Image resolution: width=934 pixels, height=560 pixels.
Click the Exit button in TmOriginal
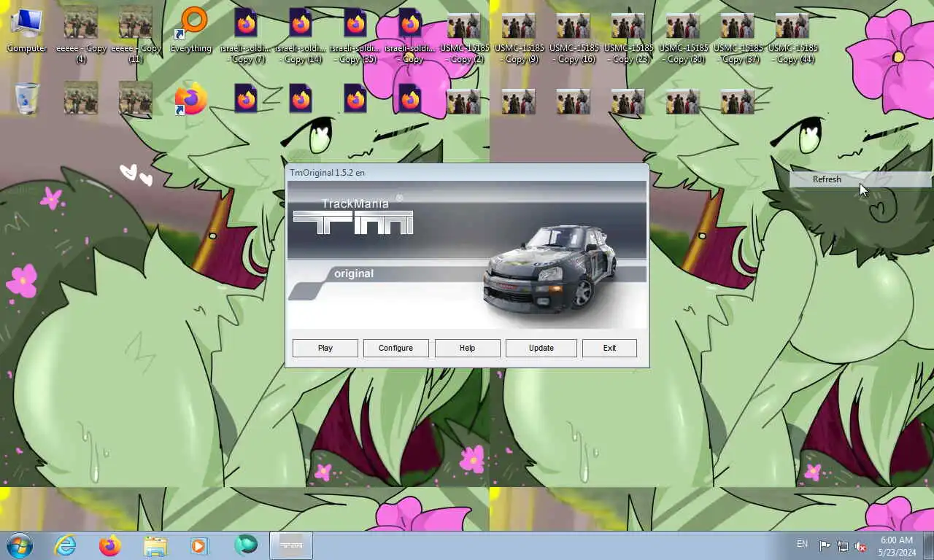pos(609,348)
